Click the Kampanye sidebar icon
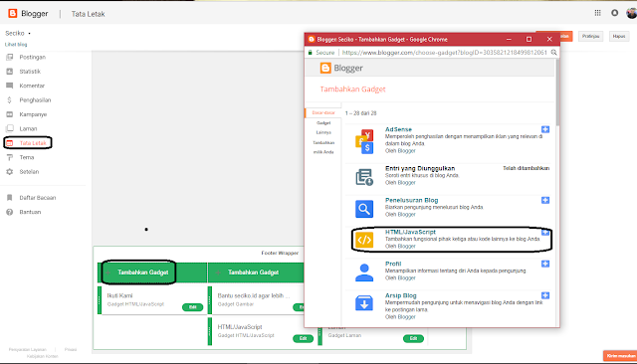This screenshot has width=637, height=364. coord(10,114)
